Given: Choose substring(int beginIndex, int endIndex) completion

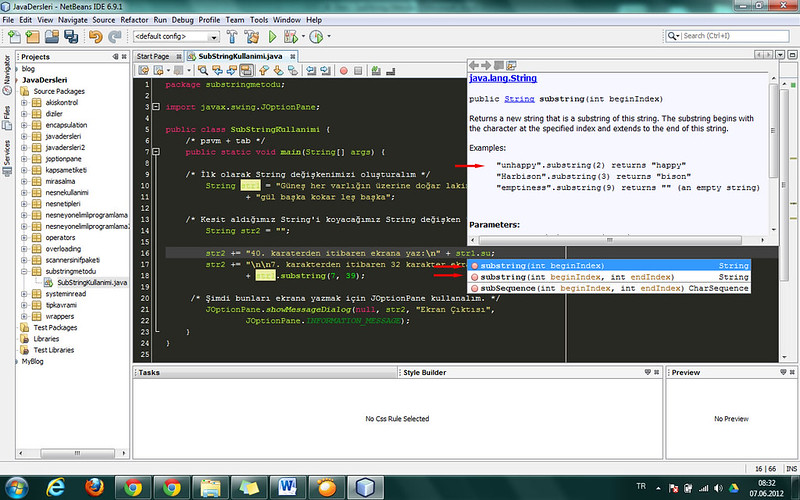Looking at the screenshot, I should coord(609,277).
